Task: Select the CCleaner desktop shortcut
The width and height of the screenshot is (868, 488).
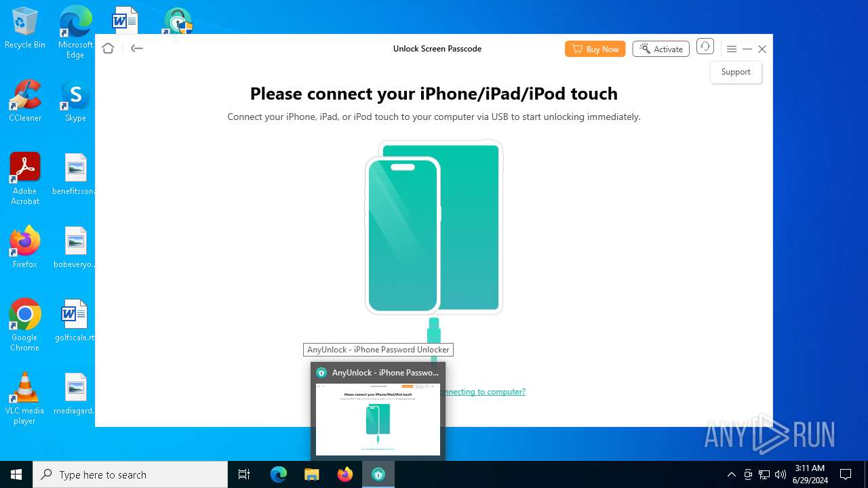Action: [25, 101]
